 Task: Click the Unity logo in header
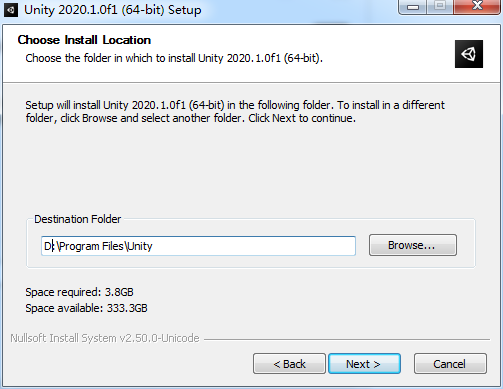(469, 54)
